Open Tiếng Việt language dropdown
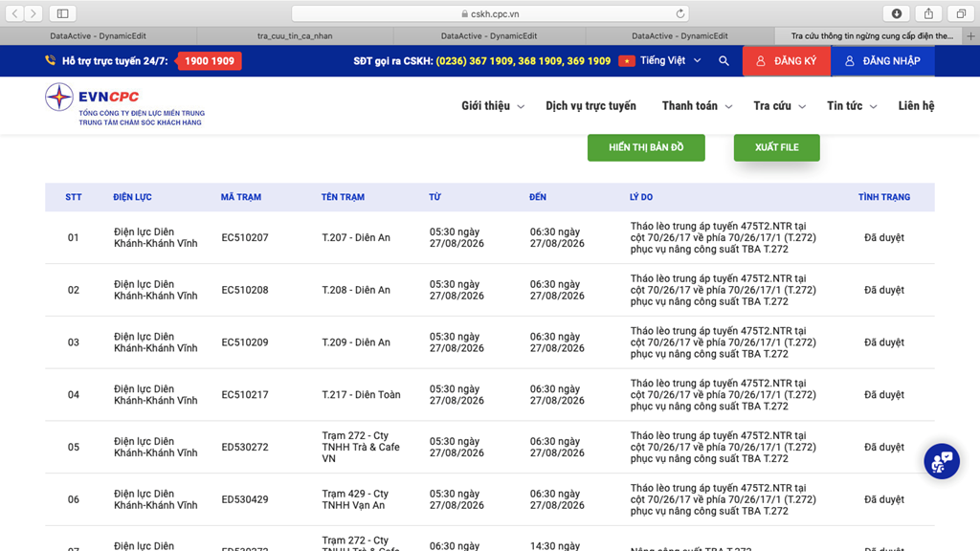The width and height of the screenshot is (980, 551). pos(670,60)
